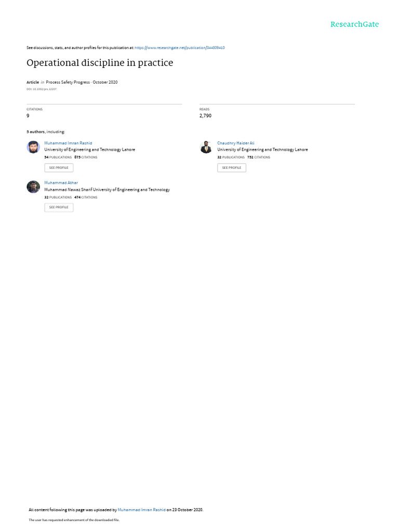Image resolution: width=399 pixels, height=532 pixels.
Task: Click Muhammad Imran Rashid's profile photo
Action: [x=33, y=147]
